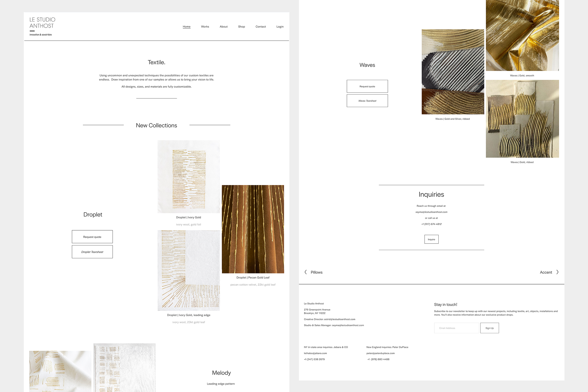Click the left chevron beside Pillows
588x392 pixels.
click(306, 272)
